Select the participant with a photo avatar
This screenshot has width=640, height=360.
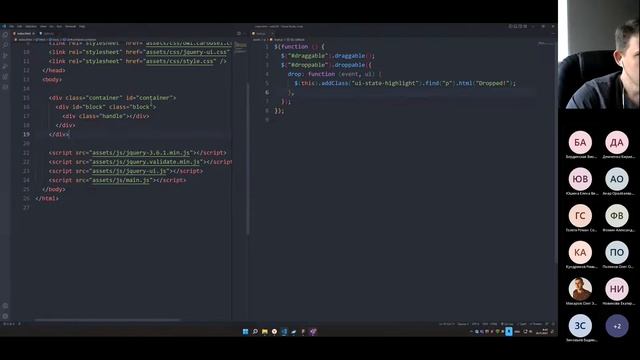pos(580,289)
